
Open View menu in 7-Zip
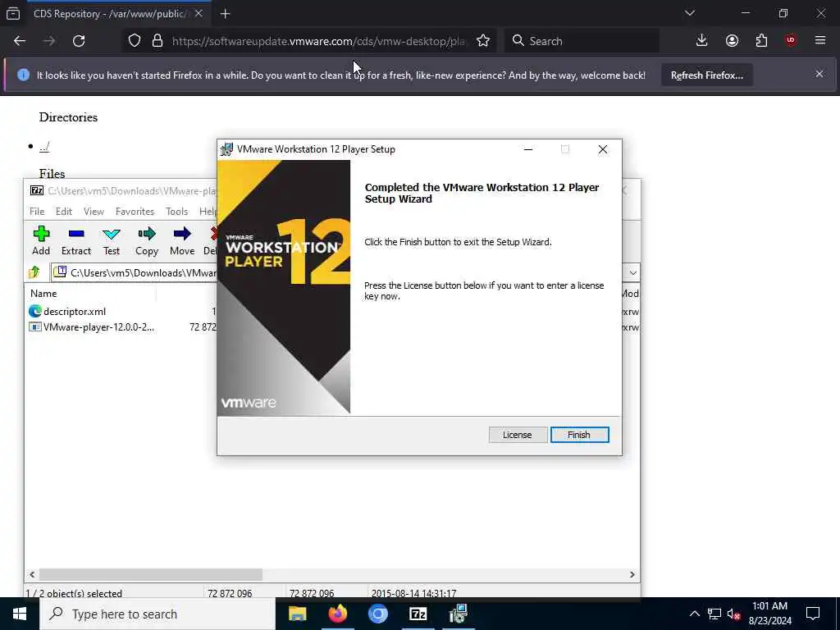pyautogui.click(x=94, y=211)
